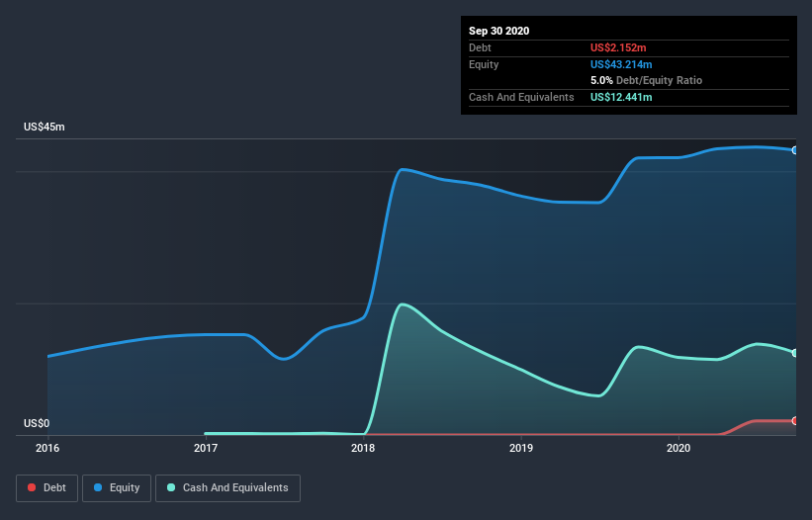Select the 2018 x-axis label
The width and height of the screenshot is (812, 520).
(x=363, y=448)
